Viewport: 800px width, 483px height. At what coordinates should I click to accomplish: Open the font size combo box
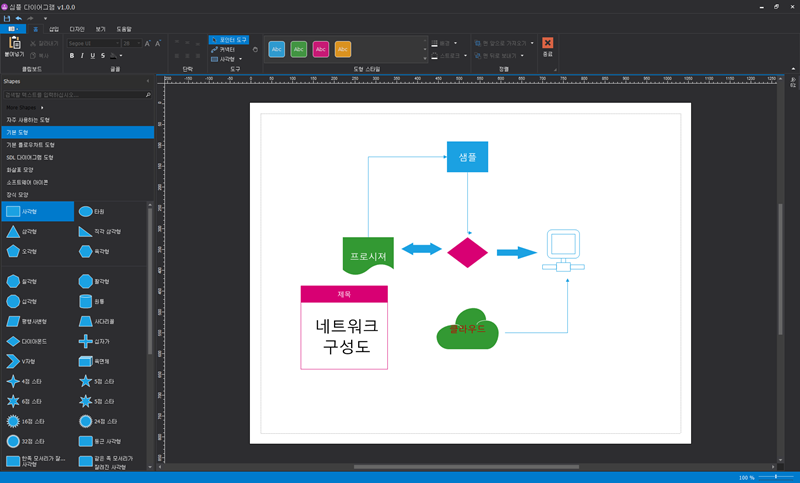[x=132, y=43]
